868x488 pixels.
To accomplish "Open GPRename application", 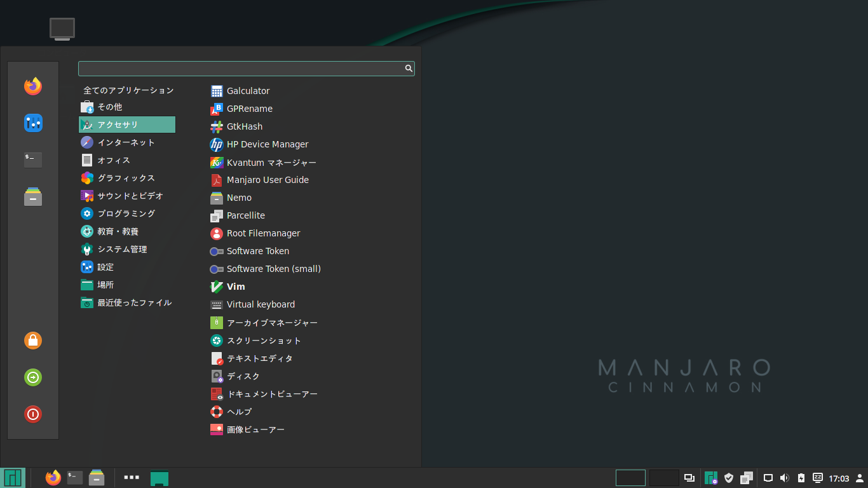I will coord(241,109).
